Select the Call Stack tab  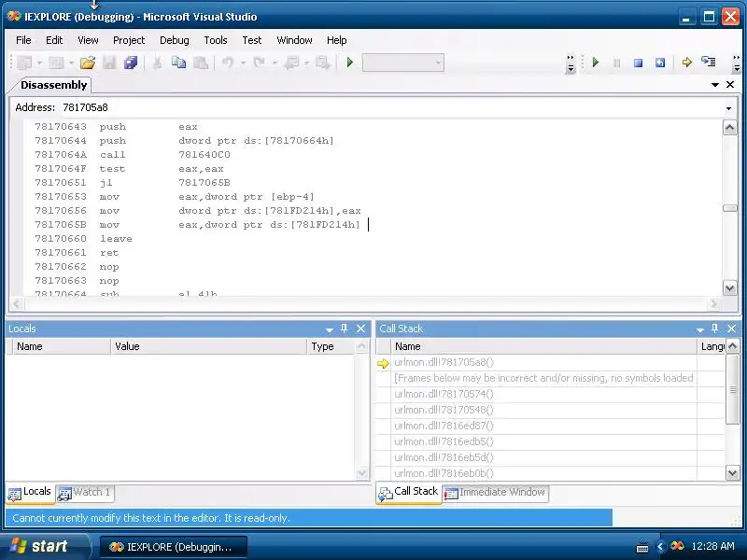click(409, 493)
